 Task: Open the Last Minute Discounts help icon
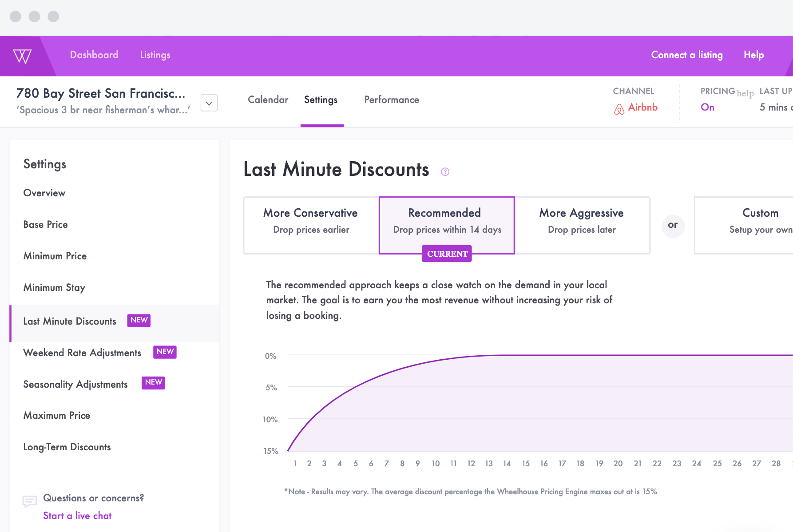pos(445,172)
